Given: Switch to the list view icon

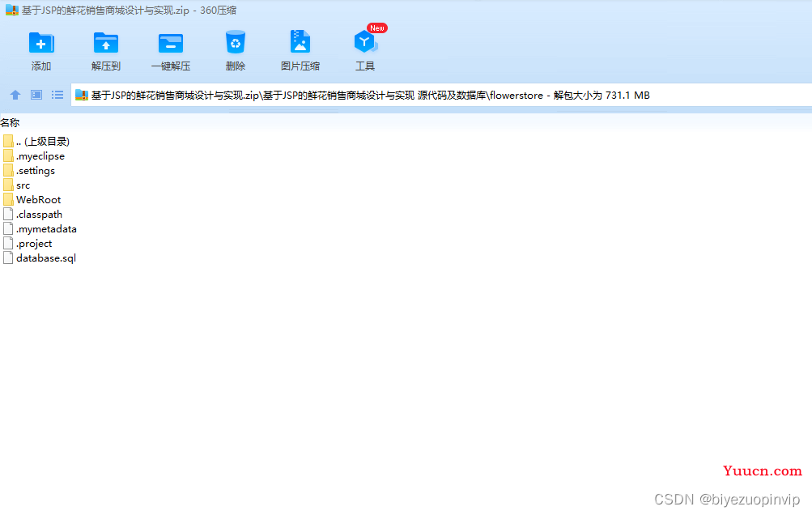Looking at the screenshot, I should [x=57, y=95].
